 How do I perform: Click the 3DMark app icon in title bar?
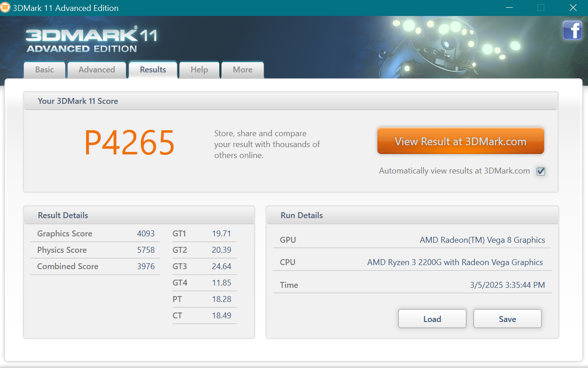(x=5, y=8)
